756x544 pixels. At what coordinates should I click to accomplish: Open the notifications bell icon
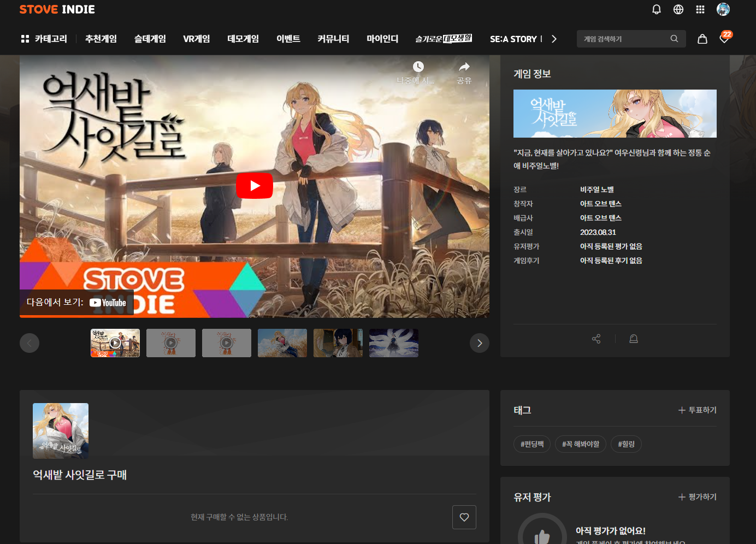pyautogui.click(x=657, y=9)
